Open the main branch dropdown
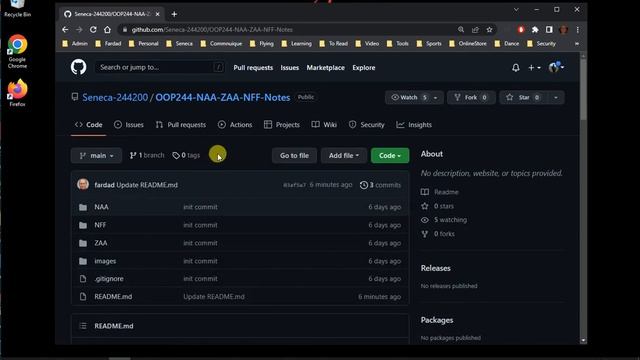Screen dimensions: 640x360 [96, 156]
